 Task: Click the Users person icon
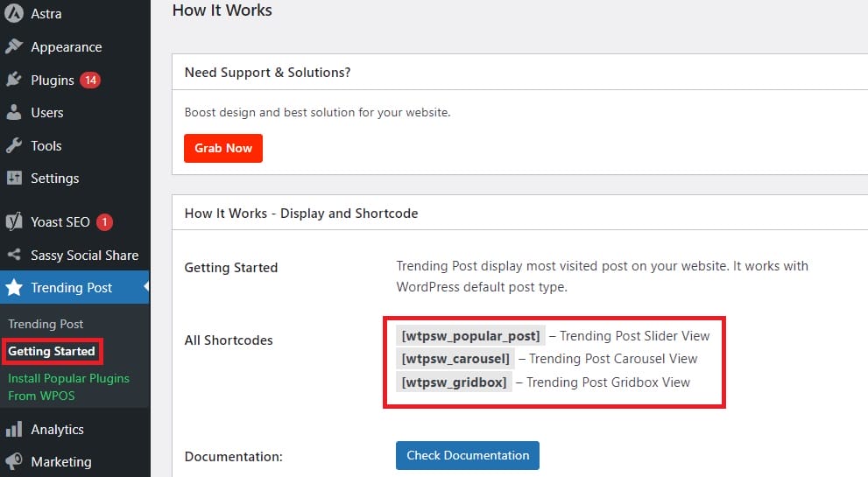coord(14,112)
